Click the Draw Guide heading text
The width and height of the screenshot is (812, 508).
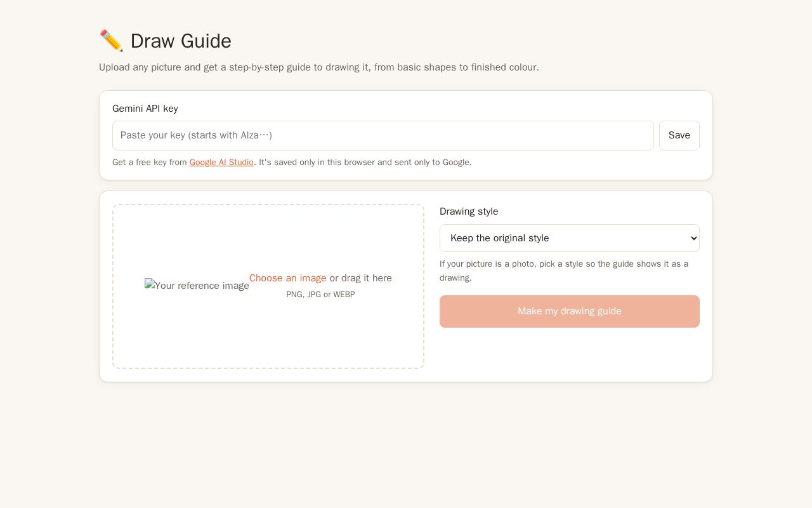[x=181, y=41]
